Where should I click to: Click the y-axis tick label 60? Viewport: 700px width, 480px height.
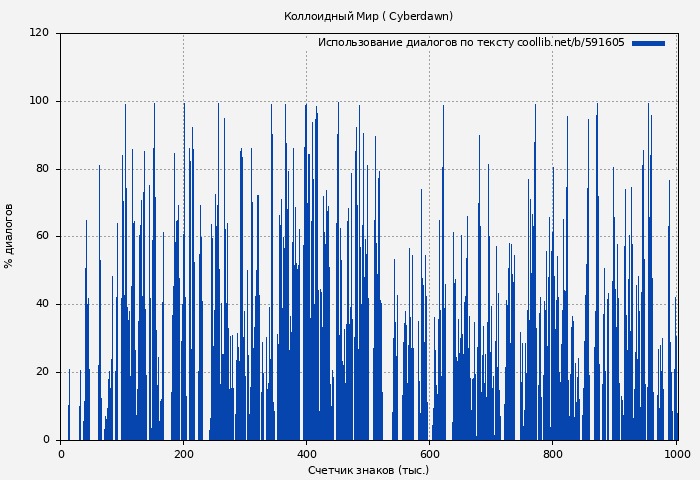(42, 237)
